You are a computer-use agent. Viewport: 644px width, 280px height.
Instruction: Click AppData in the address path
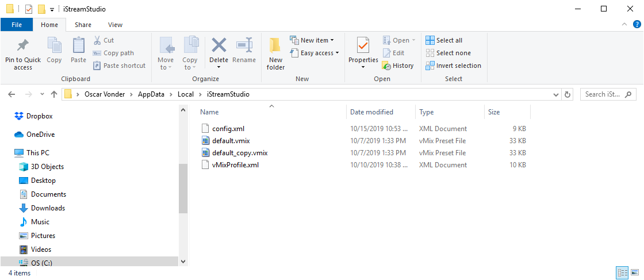(151, 94)
